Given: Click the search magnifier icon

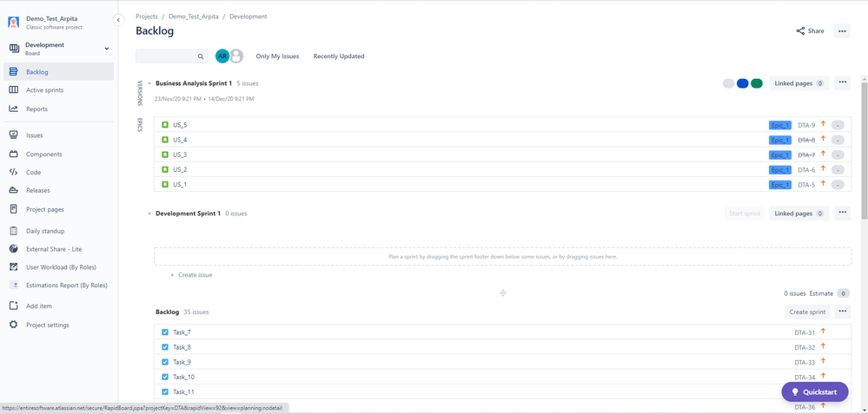Looking at the screenshot, I should click(x=201, y=56).
